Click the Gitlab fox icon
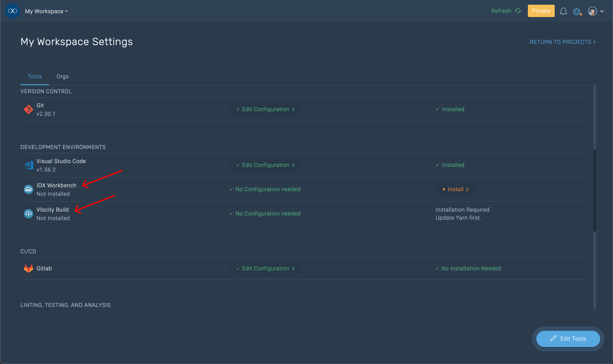613x364 pixels. [x=29, y=269]
